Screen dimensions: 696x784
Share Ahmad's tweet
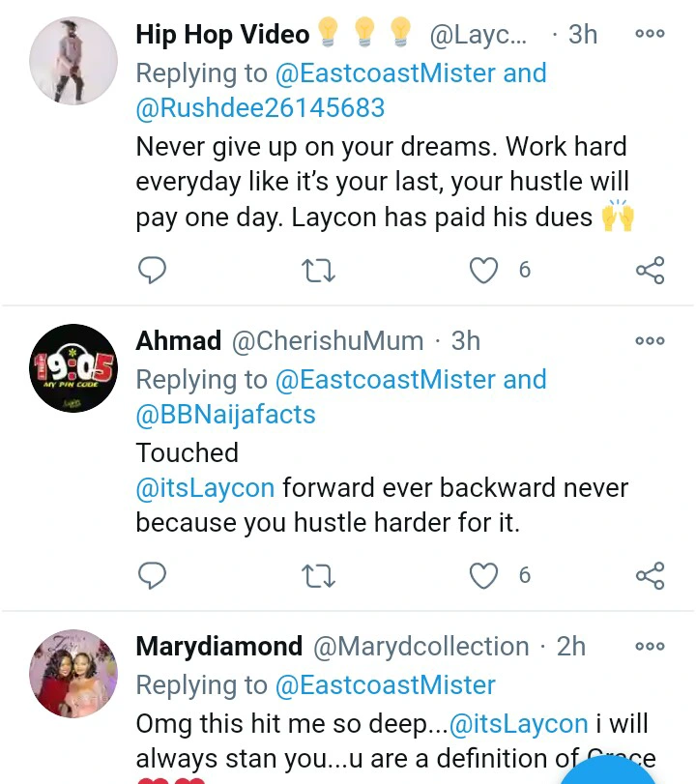650,575
